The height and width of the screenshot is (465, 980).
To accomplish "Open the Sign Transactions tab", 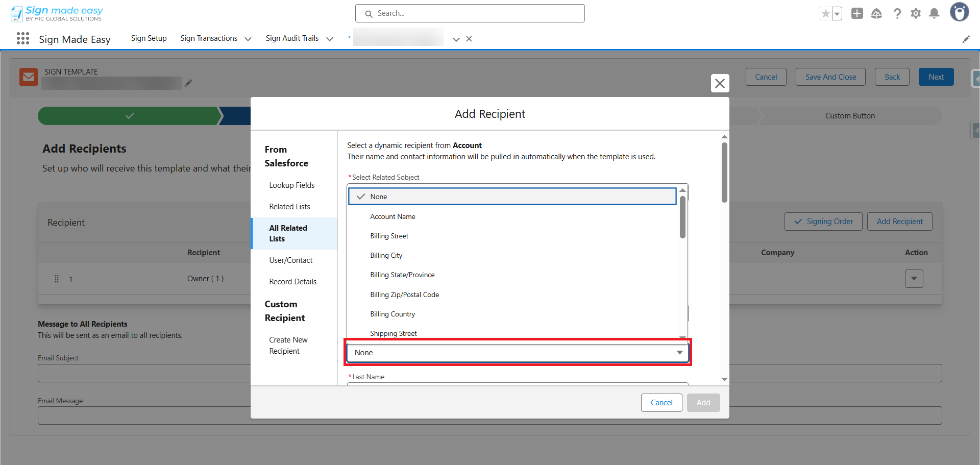I will [209, 38].
